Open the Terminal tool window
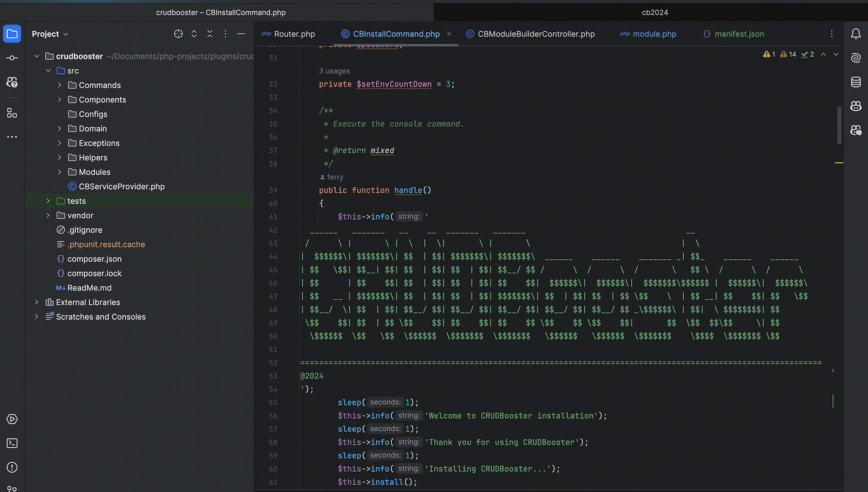The width and height of the screenshot is (868, 492). (12, 443)
